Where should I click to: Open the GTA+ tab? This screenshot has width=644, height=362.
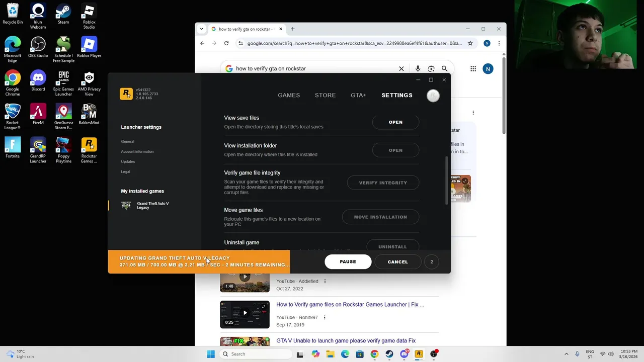[x=358, y=95]
